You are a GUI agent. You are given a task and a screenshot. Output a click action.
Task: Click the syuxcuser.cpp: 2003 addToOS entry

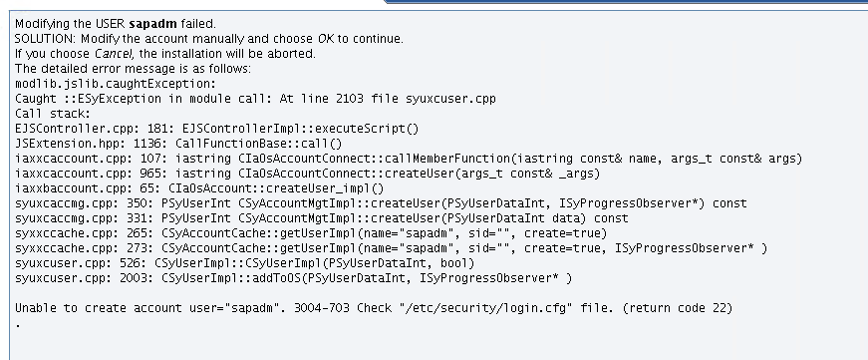point(293,278)
